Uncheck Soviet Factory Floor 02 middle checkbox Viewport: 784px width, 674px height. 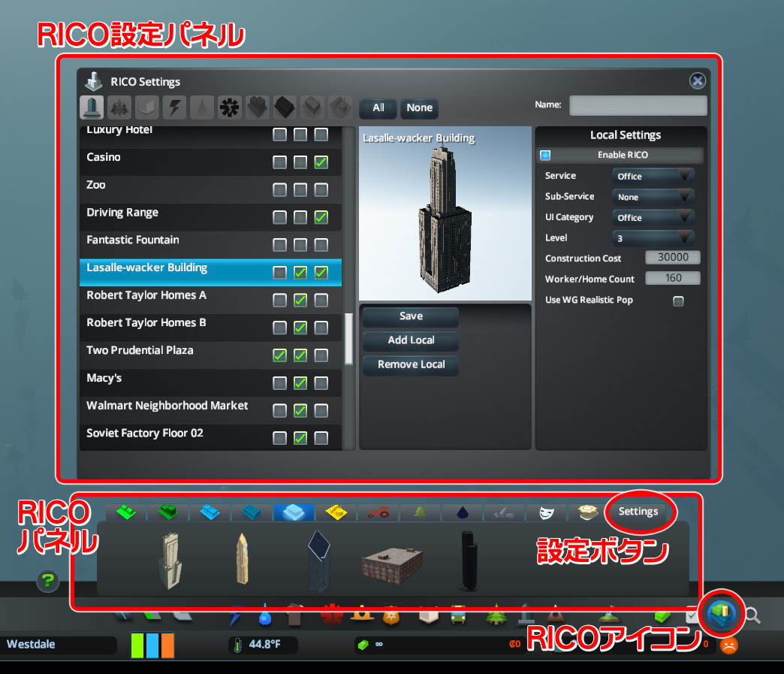tap(300, 438)
